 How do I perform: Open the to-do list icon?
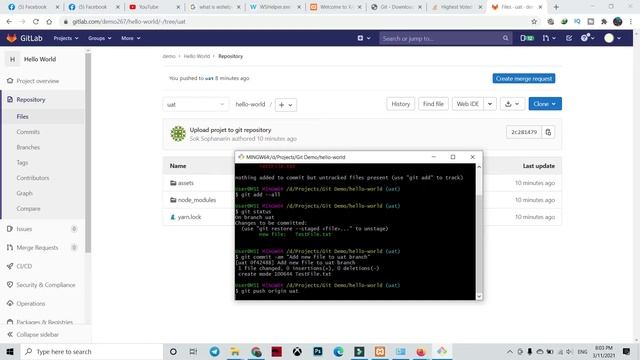[x=569, y=38]
